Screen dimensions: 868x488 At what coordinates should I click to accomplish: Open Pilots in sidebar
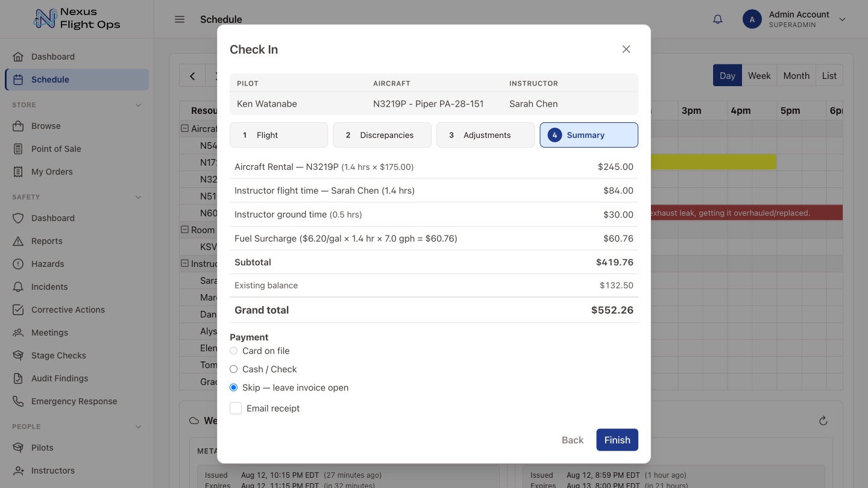77,448
